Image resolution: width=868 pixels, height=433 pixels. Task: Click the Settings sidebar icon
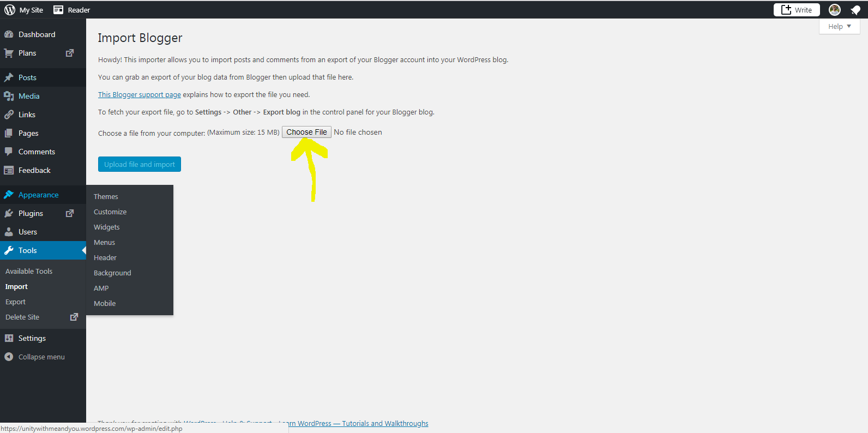pyautogui.click(x=9, y=338)
